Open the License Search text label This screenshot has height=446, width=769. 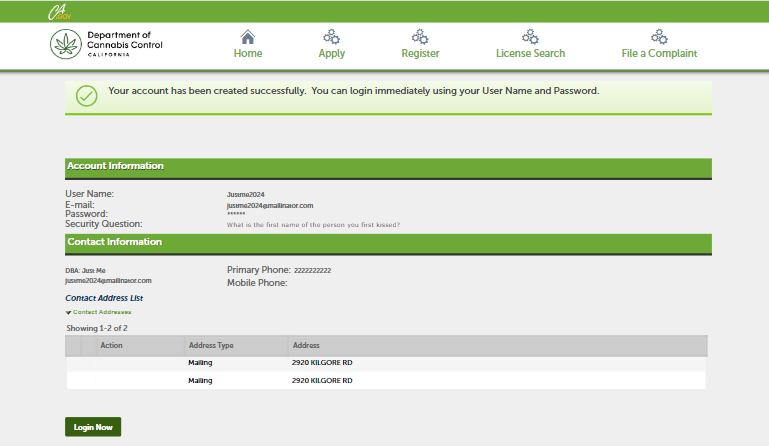(x=530, y=54)
